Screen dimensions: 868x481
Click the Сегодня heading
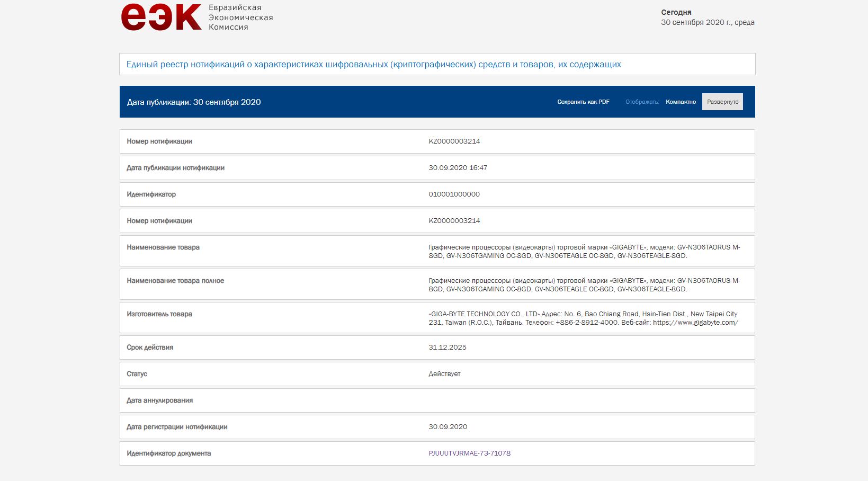click(676, 12)
